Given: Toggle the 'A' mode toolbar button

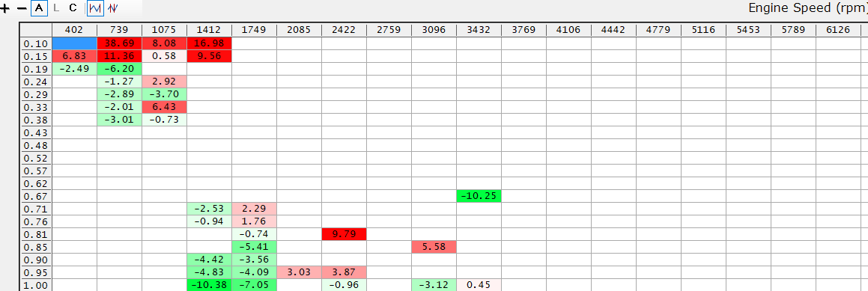Looking at the screenshot, I should (39, 8).
